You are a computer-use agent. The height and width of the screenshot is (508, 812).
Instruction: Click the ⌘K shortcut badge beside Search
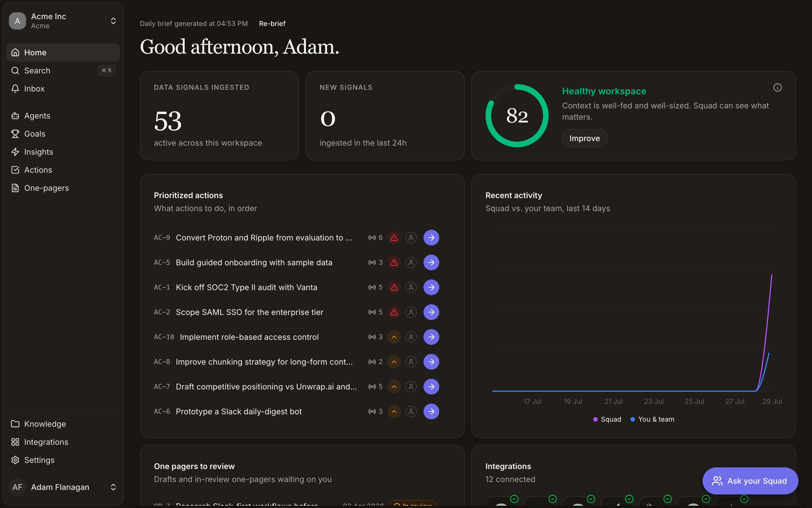click(x=107, y=71)
